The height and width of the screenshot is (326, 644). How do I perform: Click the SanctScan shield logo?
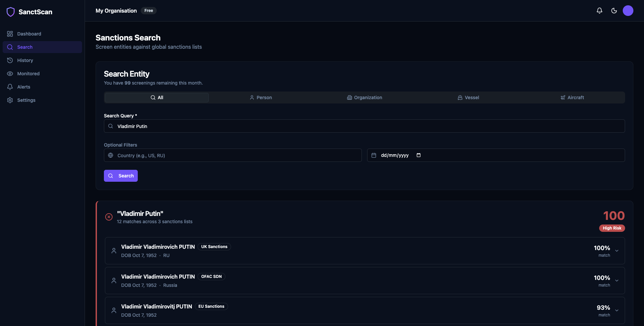click(11, 12)
